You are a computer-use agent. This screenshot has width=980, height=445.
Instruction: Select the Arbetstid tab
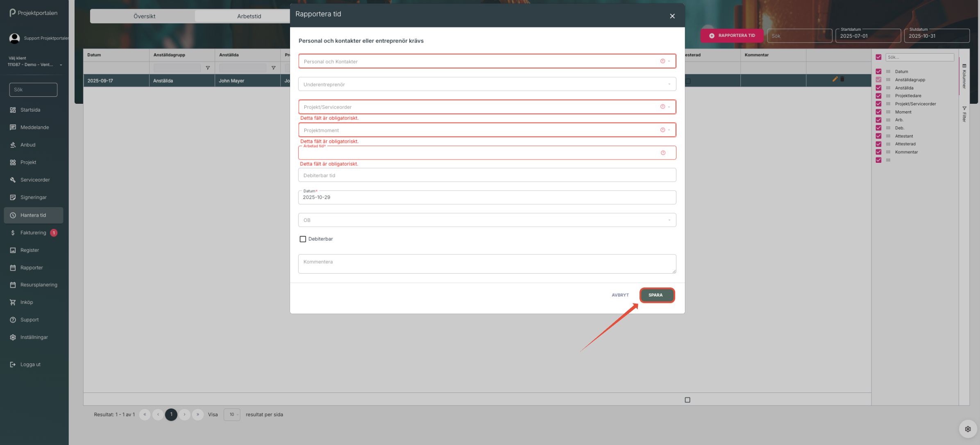pyautogui.click(x=249, y=16)
